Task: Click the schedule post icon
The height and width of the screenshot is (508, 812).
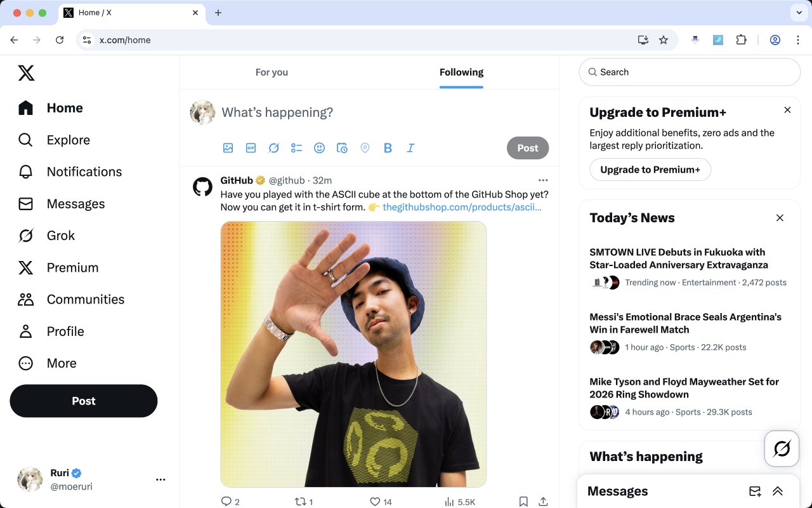Action: click(342, 148)
